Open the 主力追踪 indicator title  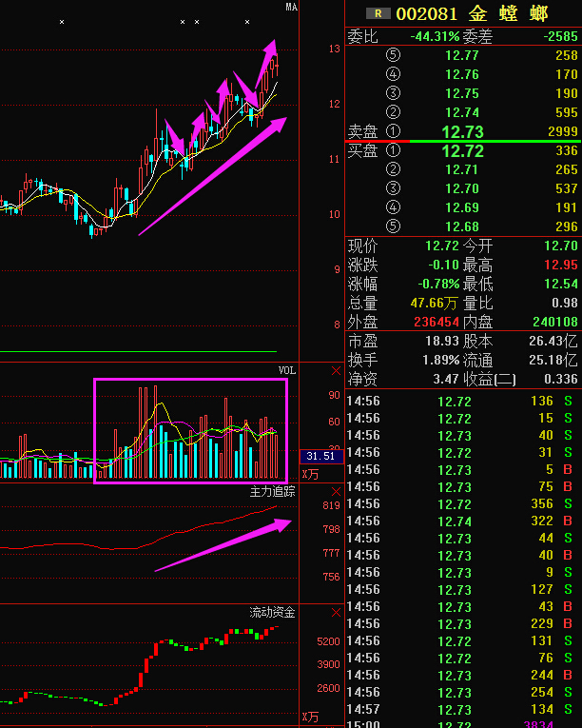click(272, 492)
